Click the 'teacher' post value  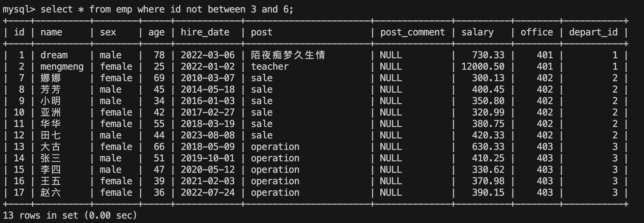270,67
